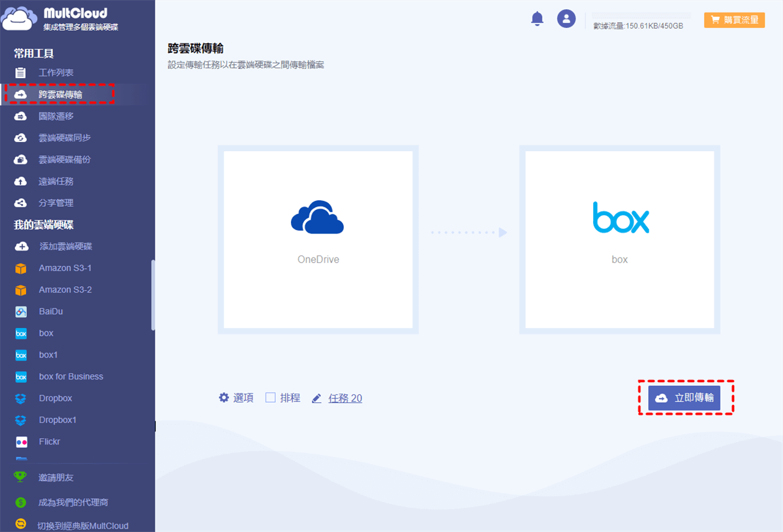Image resolution: width=783 pixels, height=532 pixels.
Task: Click the icon beside sidebar Dropbox
Action: coord(21,398)
